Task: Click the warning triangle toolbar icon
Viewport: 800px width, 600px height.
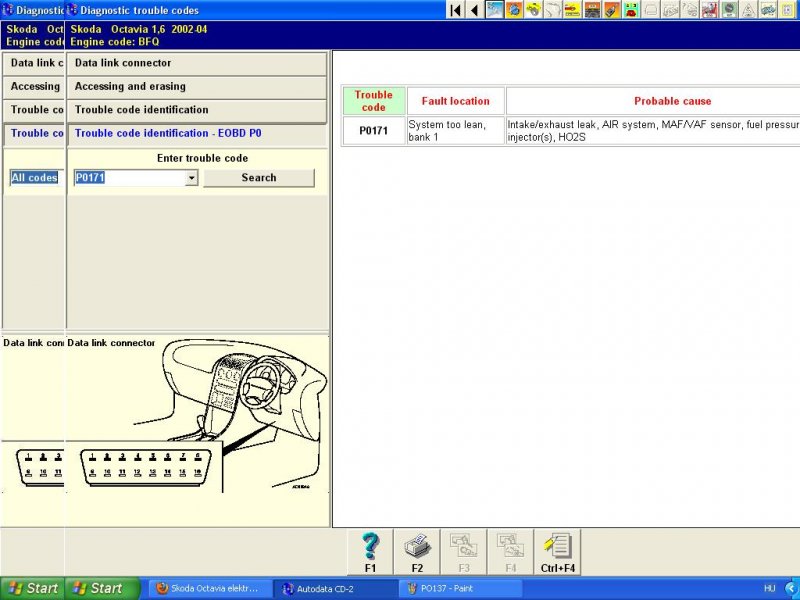Action: (748, 10)
